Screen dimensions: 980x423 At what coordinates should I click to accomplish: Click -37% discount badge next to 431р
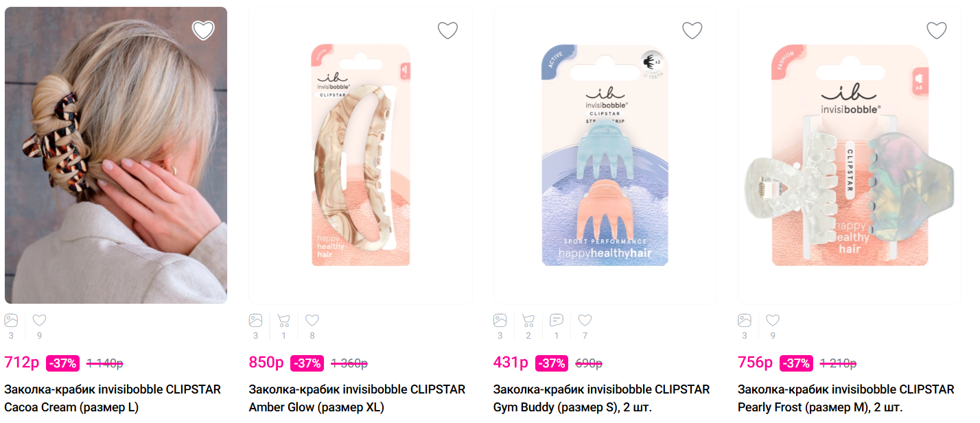(551, 363)
